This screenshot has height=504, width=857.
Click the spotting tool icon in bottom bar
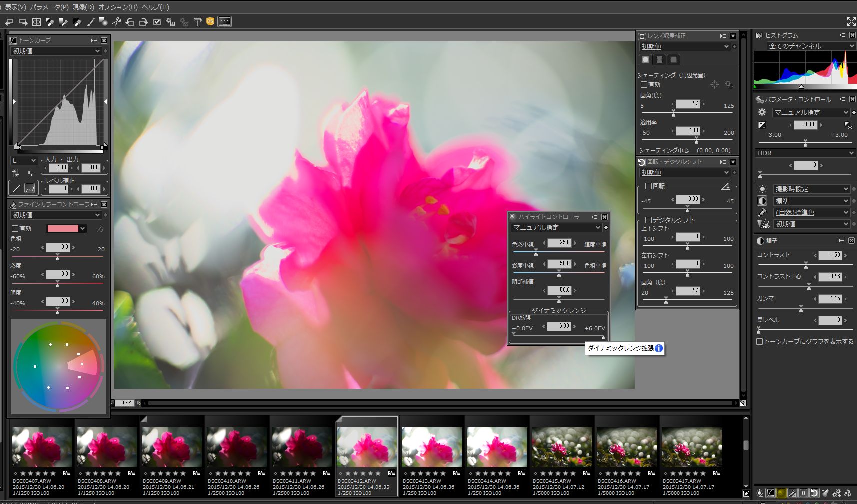[825, 493]
